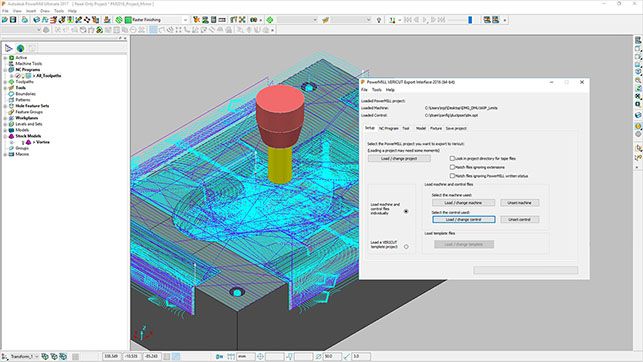Expand the Active tree node
The height and width of the screenshot is (362, 643).
[x=5, y=58]
